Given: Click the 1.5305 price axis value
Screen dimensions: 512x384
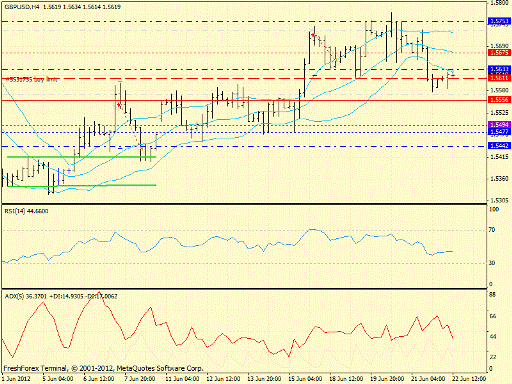Looking at the screenshot, I should point(499,201).
